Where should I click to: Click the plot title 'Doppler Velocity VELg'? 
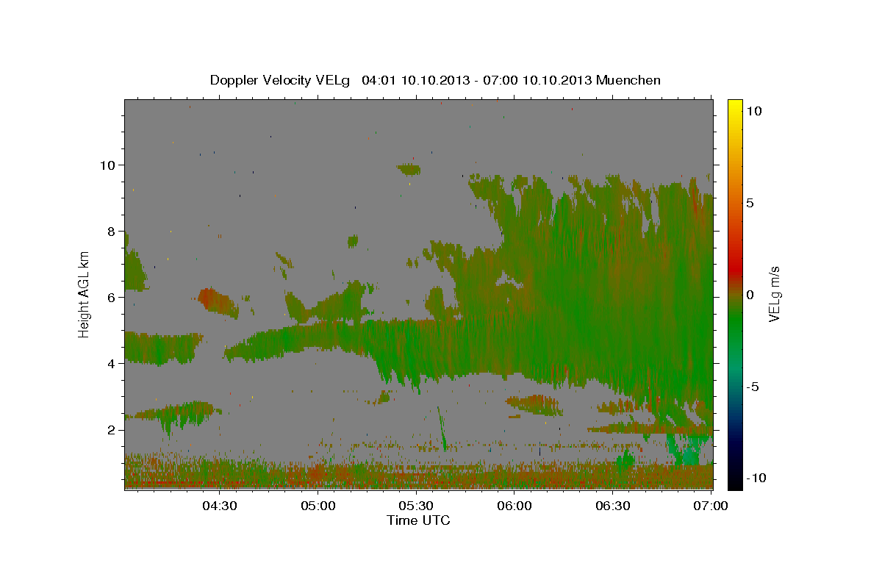[281, 80]
